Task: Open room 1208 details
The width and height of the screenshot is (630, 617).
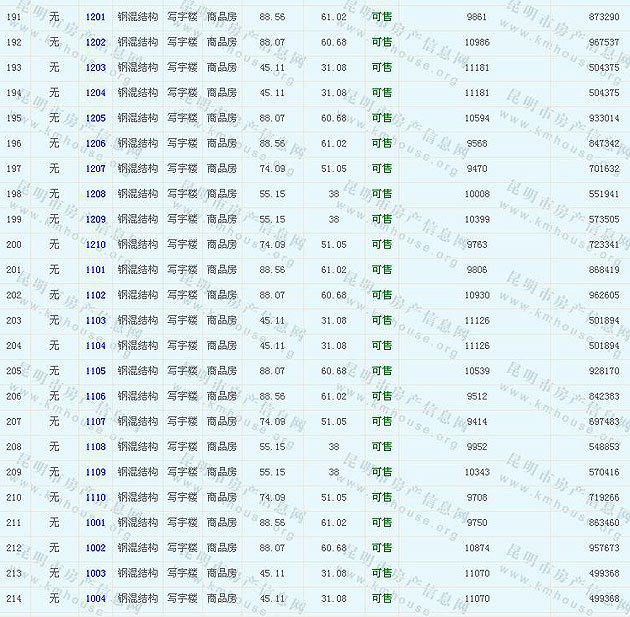Action: 95,194
